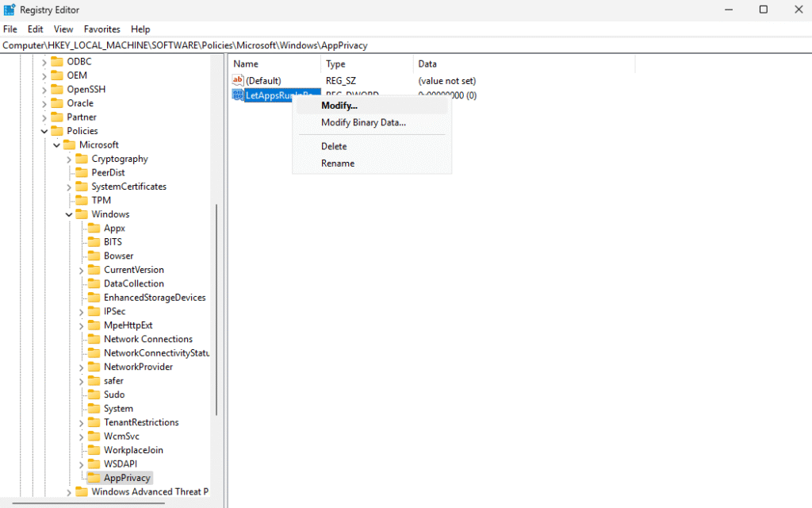Click the LetAppsRun DWORD value icon
Screen dimensions: 812x508
click(238, 95)
